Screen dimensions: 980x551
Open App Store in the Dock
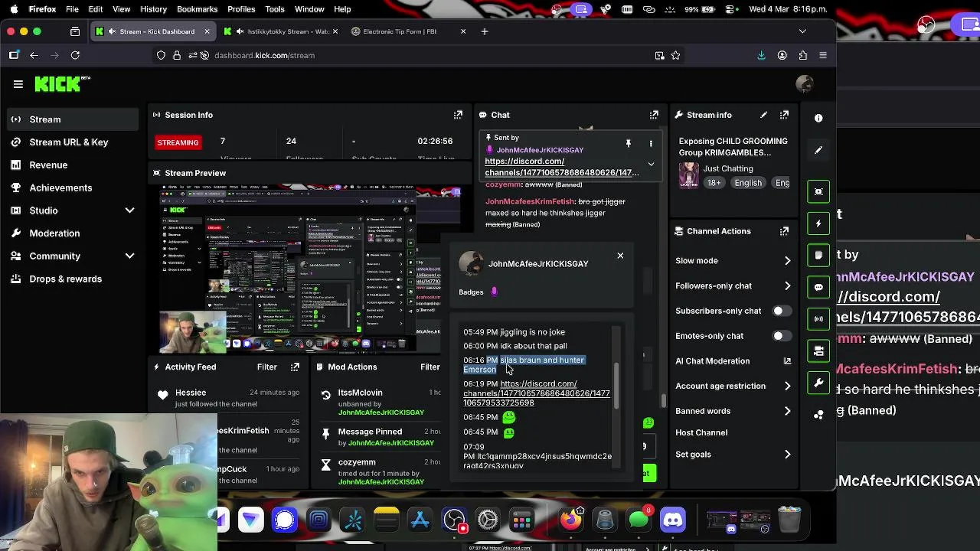(x=420, y=520)
